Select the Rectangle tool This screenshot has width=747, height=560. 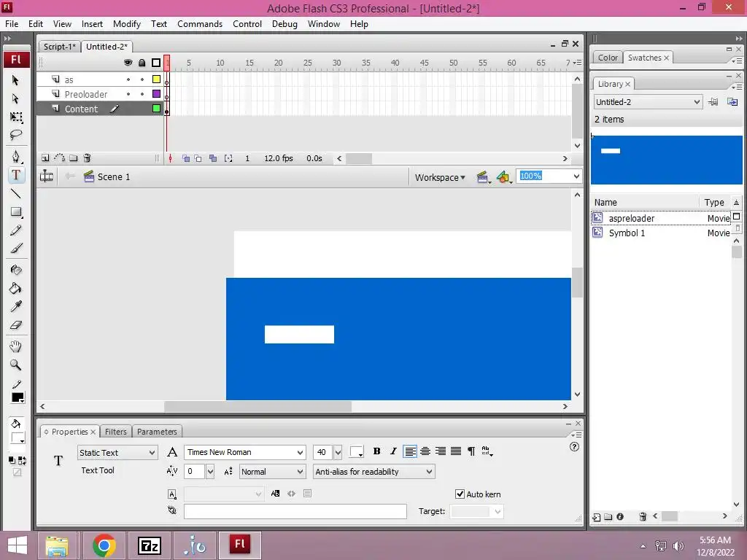coord(16,212)
